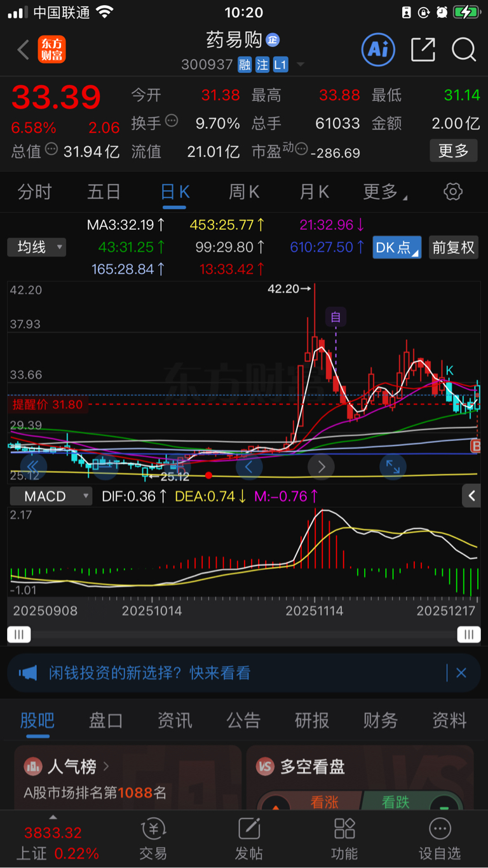This screenshot has height=868, width=488.
Task: Tap the 更多 quote details button
Action: 454,151
